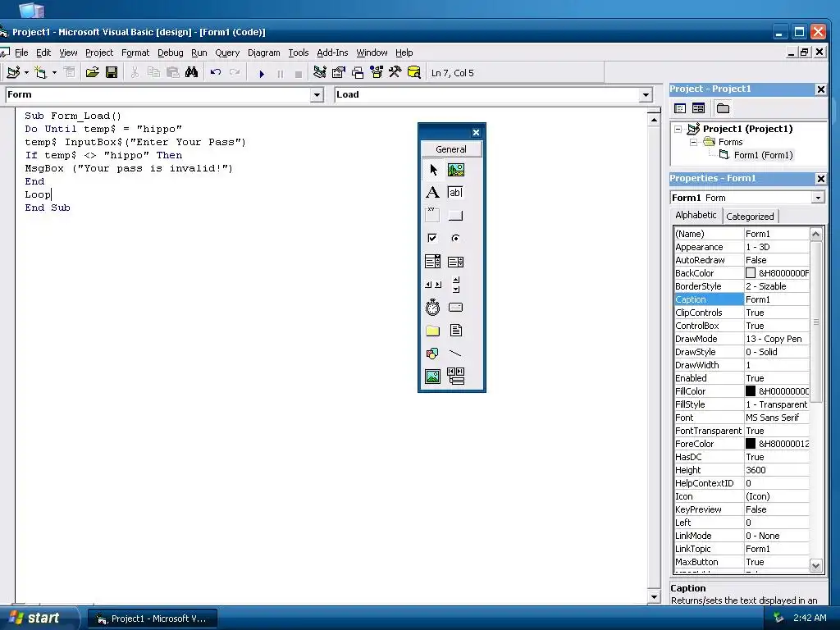
Task: Start the program with the blue Run arrow
Action: click(x=262, y=73)
